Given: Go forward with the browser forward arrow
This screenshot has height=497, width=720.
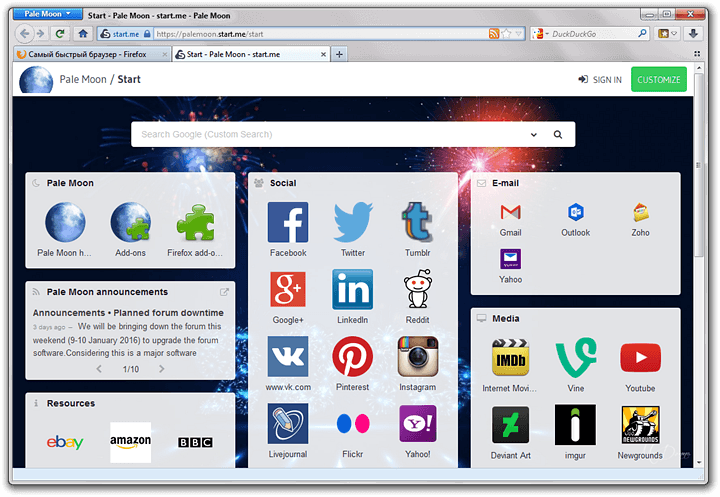Looking at the screenshot, I should coord(40,34).
